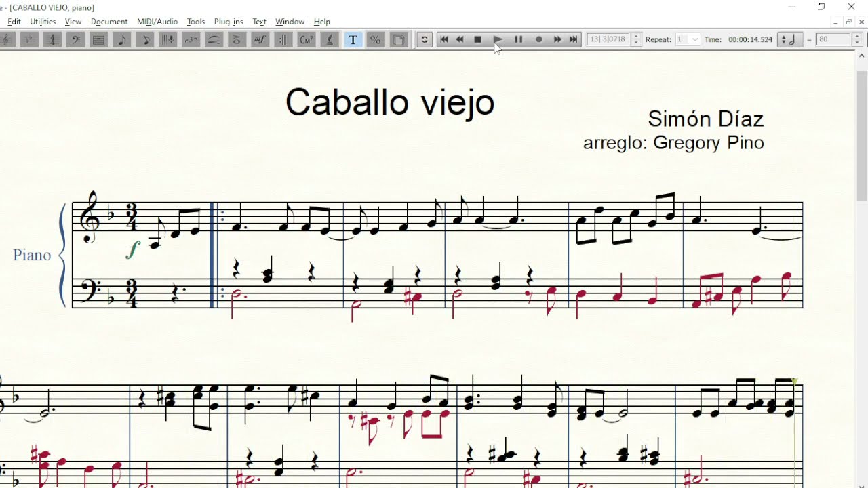The image size is (868, 488).
Task: Select the Repeat barline tool
Action: [283, 40]
